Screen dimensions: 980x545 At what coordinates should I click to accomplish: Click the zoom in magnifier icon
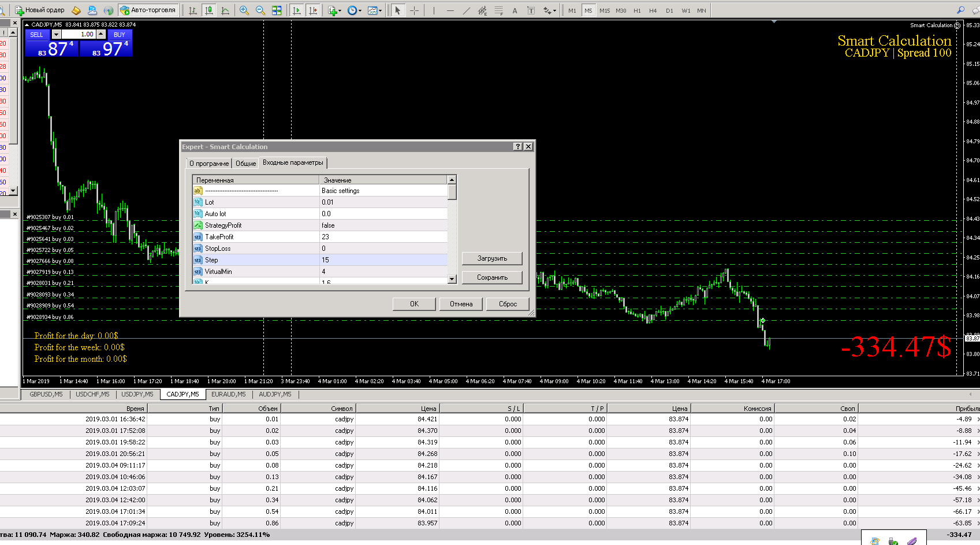pos(244,10)
